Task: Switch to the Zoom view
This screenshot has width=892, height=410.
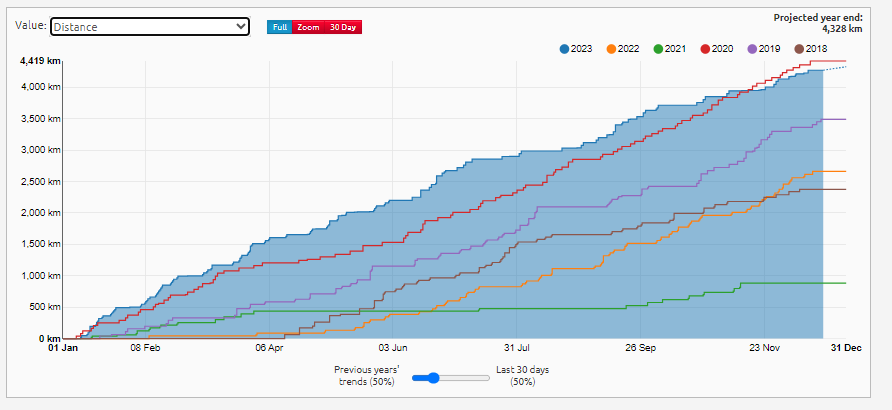Action: (308, 27)
